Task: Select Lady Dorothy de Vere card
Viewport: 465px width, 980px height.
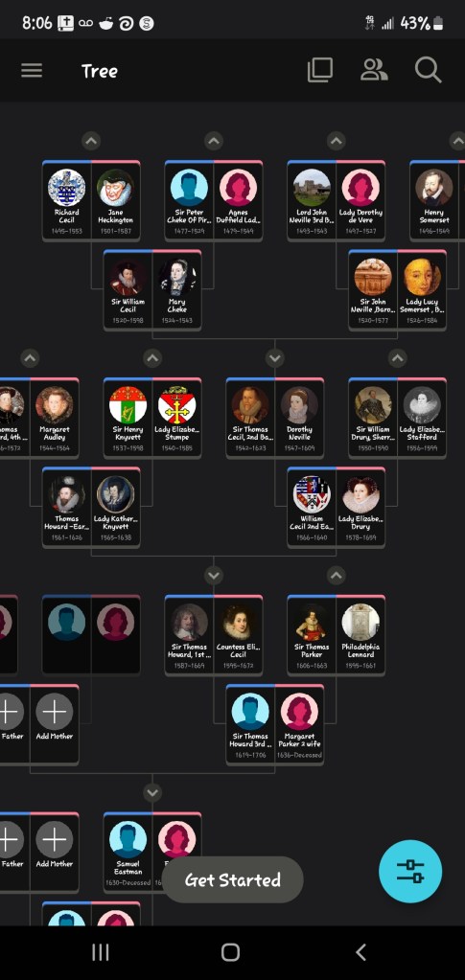Action: coord(360,200)
